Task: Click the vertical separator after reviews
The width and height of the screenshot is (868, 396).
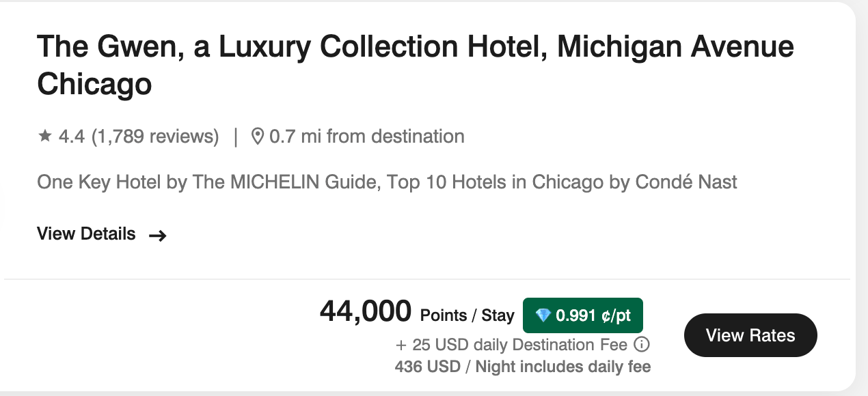Action: pyautogui.click(x=236, y=137)
